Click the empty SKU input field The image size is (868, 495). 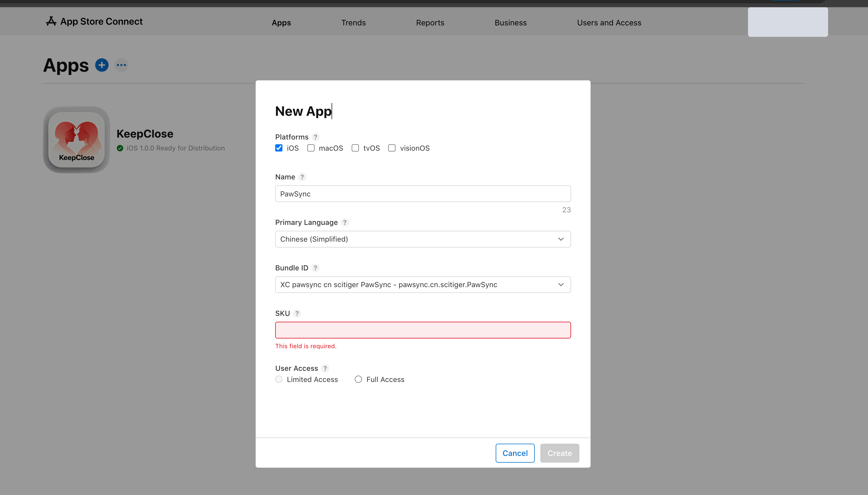click(x=423, y=330)
